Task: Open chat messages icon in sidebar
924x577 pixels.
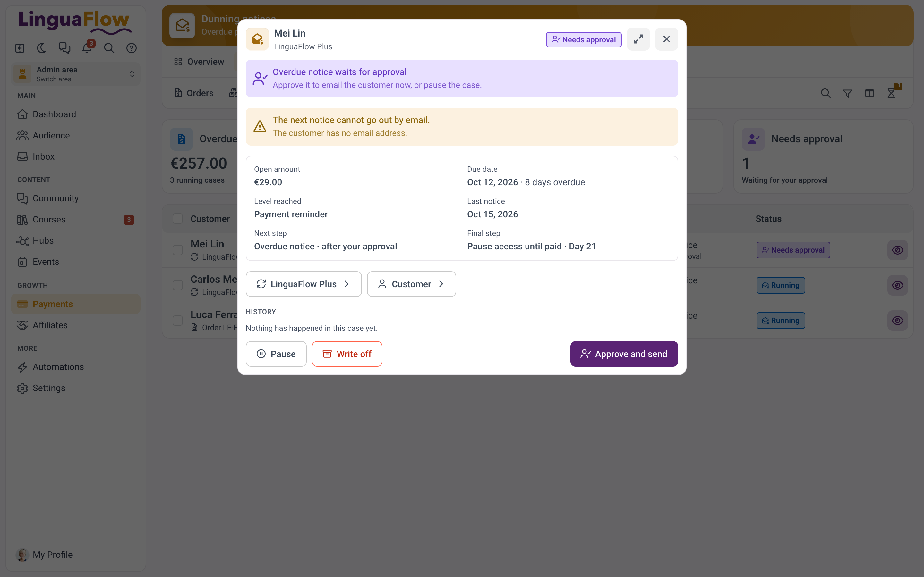Action: [x=64, y=48]
